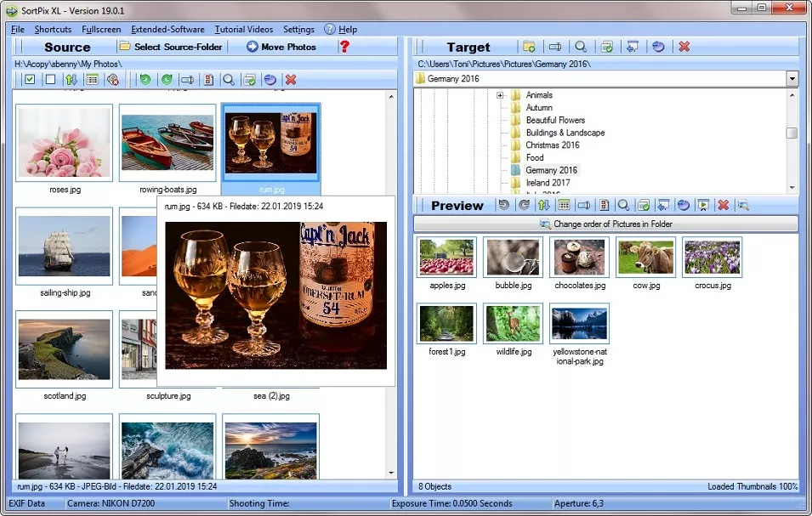Expand the Animals folder tree node
Viewport: 812px width, 516px height.
500,95
